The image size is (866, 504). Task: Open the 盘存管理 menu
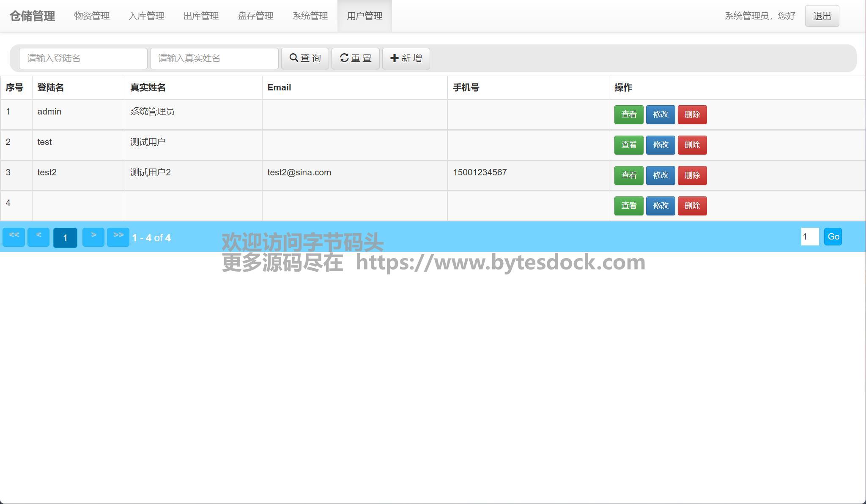255,16
